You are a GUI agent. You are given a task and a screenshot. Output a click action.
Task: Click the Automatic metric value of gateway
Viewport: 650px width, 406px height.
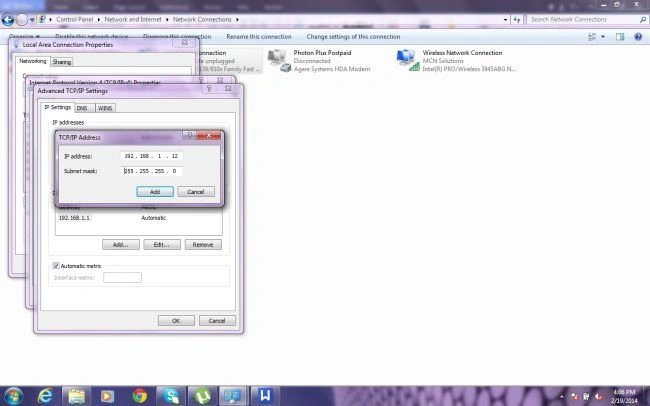point(154,218)
